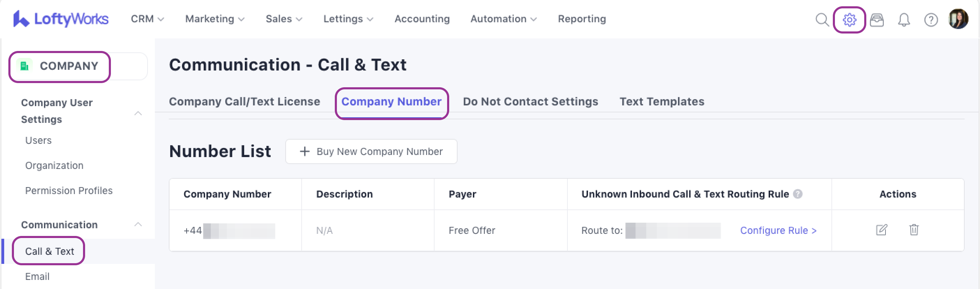Open the notifications bell
980x289 pixels.
[904, 20]
